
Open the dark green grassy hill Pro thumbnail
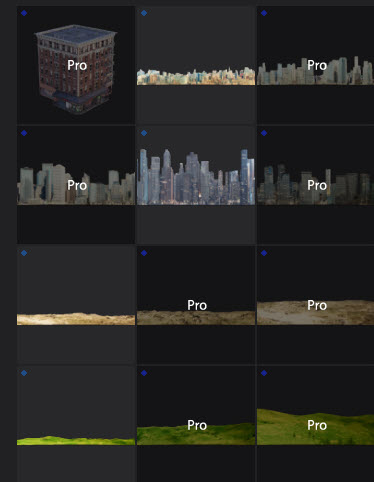click(196, 424)
